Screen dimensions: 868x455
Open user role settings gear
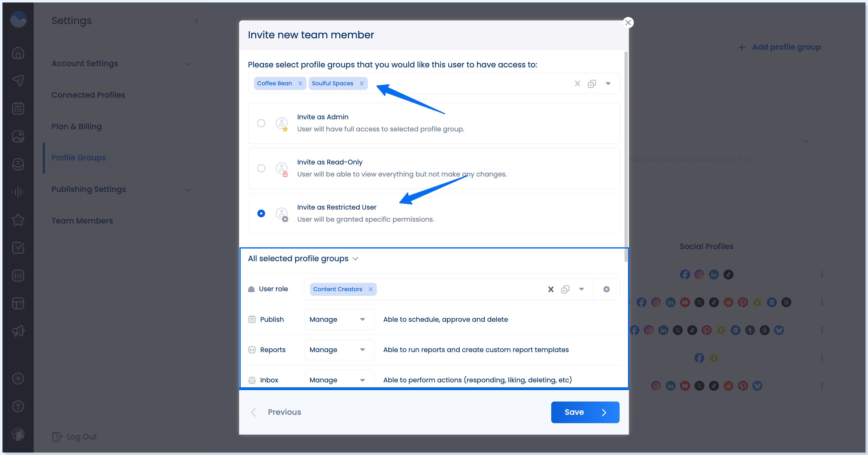click(606, 289)
